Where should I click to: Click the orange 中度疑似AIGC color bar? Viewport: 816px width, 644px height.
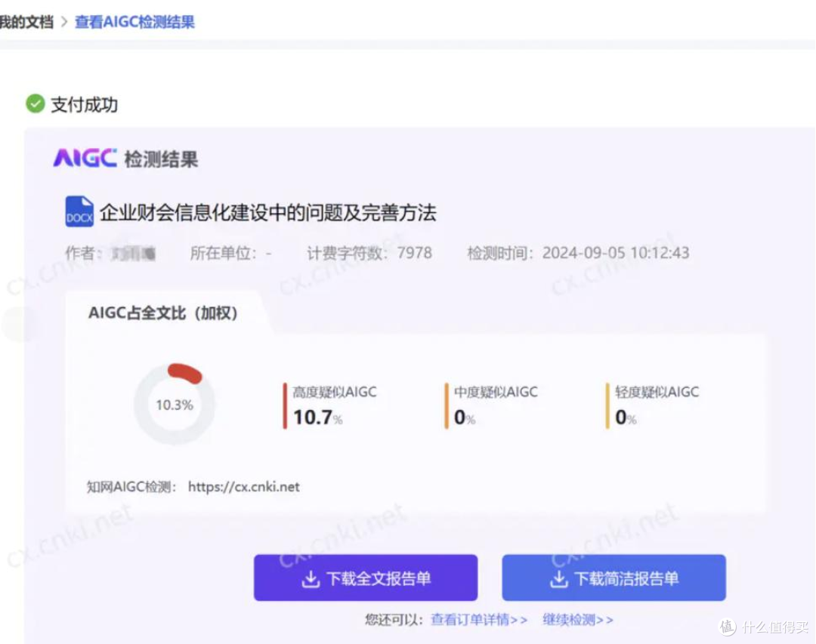coord(446,405)
